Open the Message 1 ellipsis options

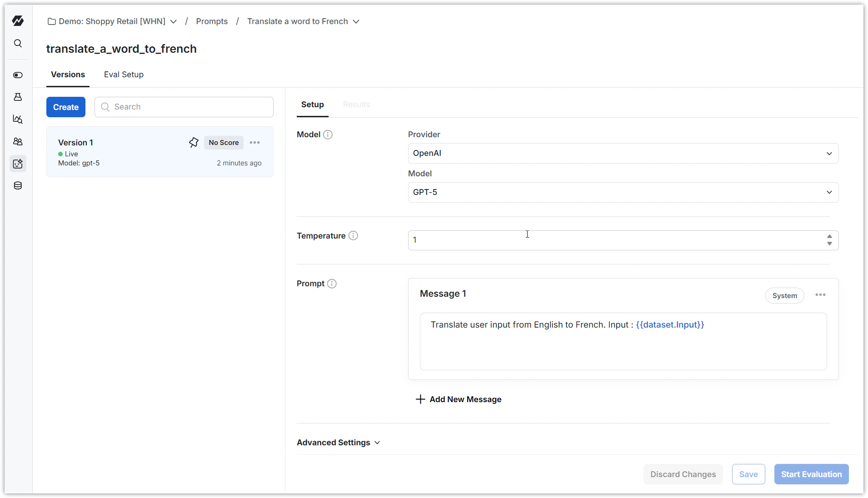(820, 295)
